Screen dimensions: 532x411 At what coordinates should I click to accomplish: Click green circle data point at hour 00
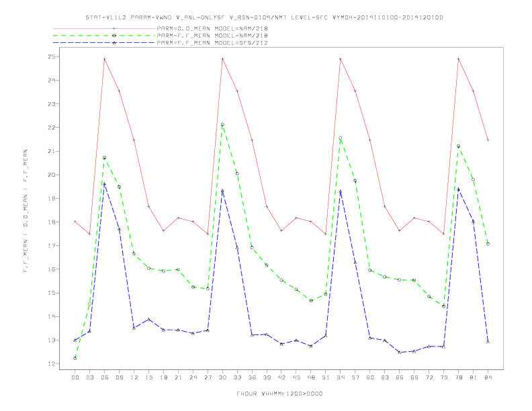click(75, 359)
